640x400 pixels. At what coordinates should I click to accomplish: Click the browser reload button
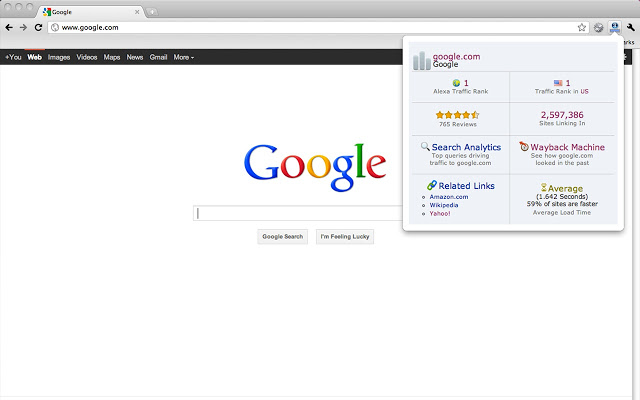coord(38,28)
